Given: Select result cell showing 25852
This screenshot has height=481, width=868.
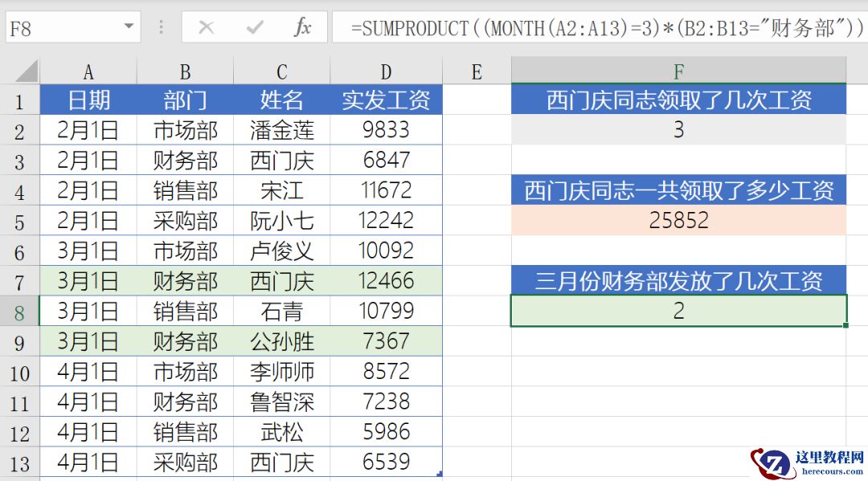Looking at the screenshot, I should [678, 221].
